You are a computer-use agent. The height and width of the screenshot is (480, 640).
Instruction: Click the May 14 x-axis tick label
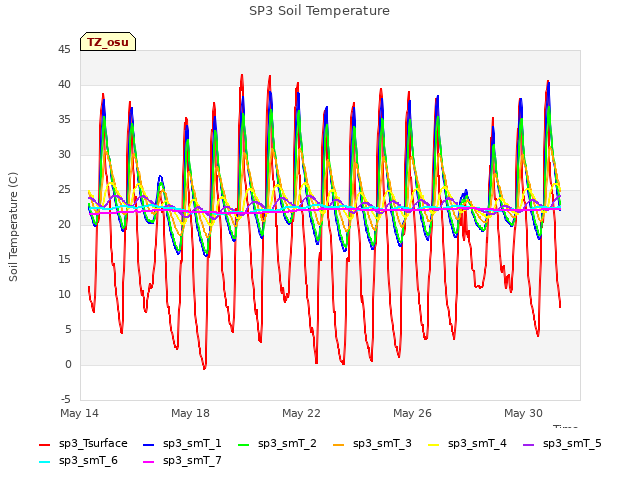(80, 413)
